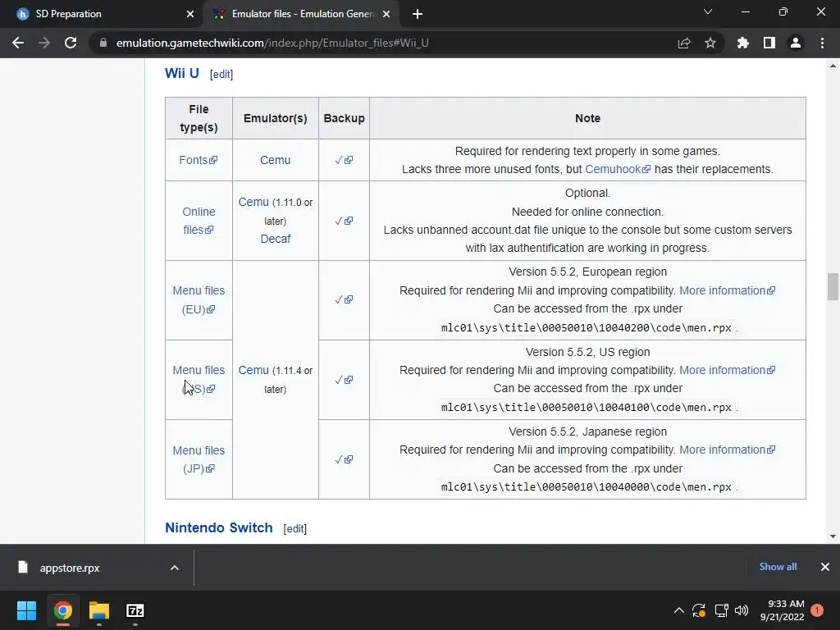Image resolution: width=840 pixels, height=630 pixels.
Task: Edit the Wii U section
Action: [x=221, y=75]
